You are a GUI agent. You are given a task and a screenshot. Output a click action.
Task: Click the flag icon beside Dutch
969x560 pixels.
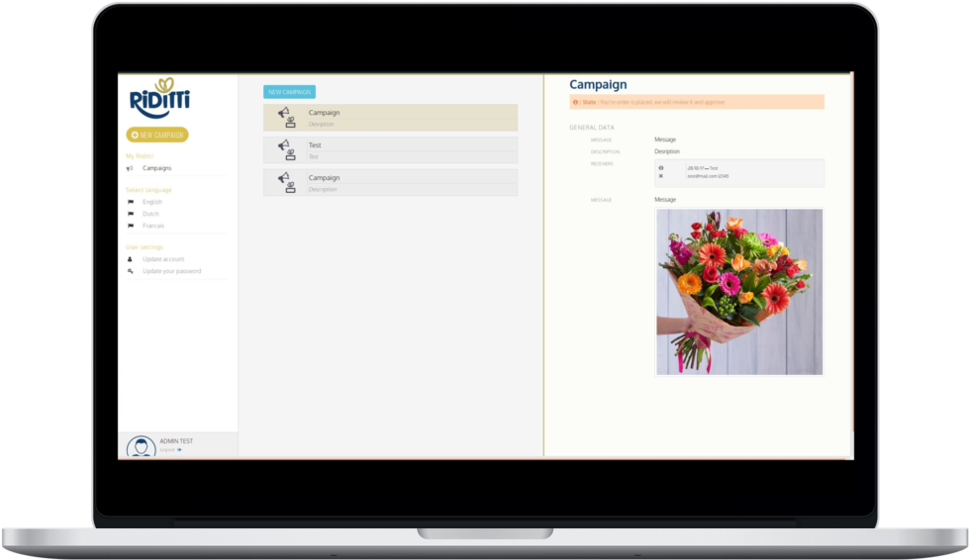coord(131,214)
